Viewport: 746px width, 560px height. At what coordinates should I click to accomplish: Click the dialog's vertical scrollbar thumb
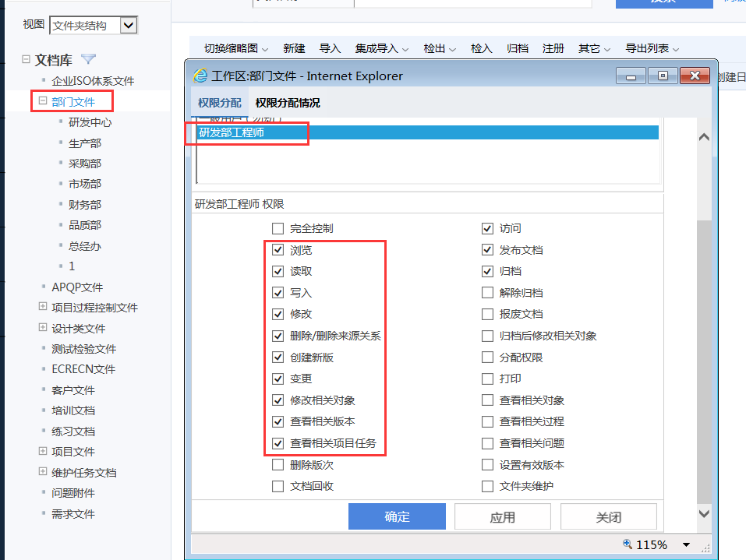click(704, 361)
